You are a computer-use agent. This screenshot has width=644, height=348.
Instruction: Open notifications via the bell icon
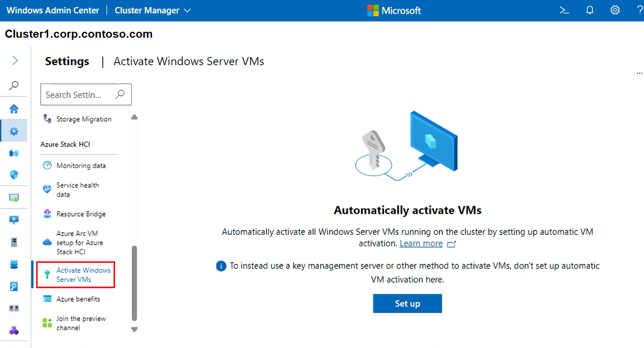[x=589, y=10]
